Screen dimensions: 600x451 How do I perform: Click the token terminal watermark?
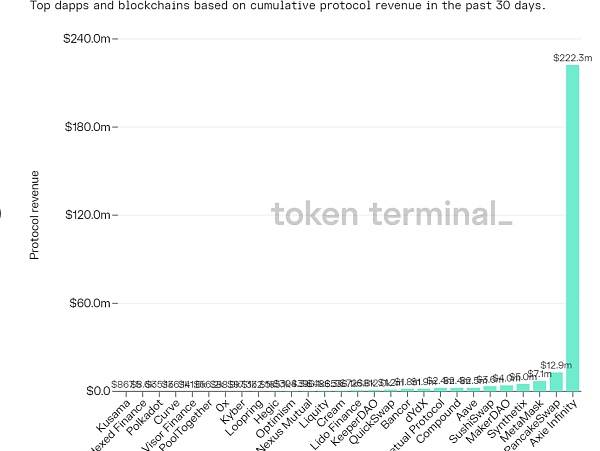click(x=392, y=213)
